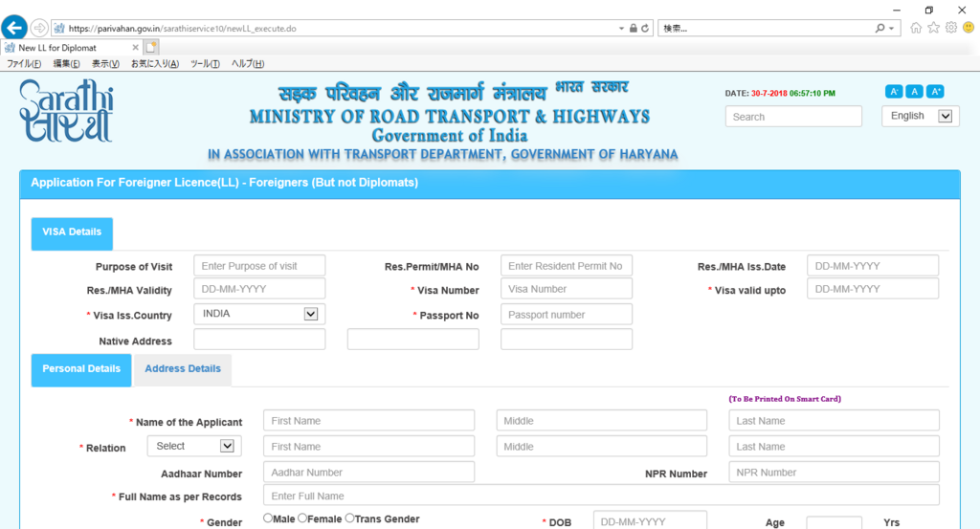Click the Passport number field

pos(567,314)
